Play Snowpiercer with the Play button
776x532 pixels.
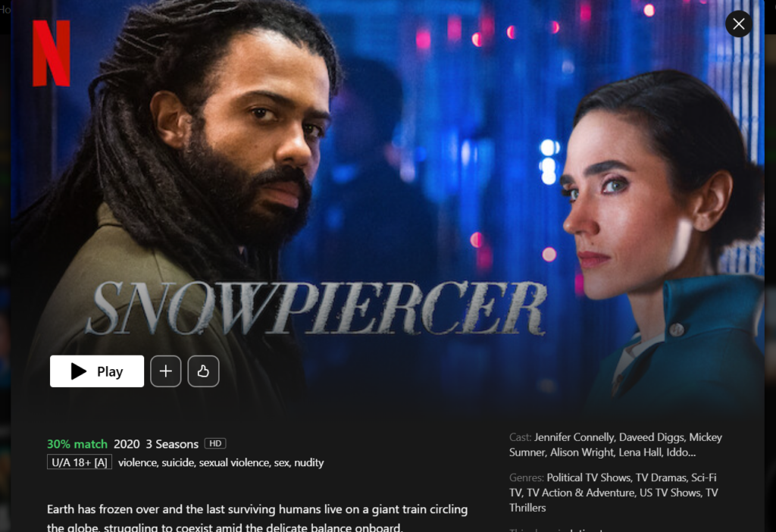tap(97, 371)
